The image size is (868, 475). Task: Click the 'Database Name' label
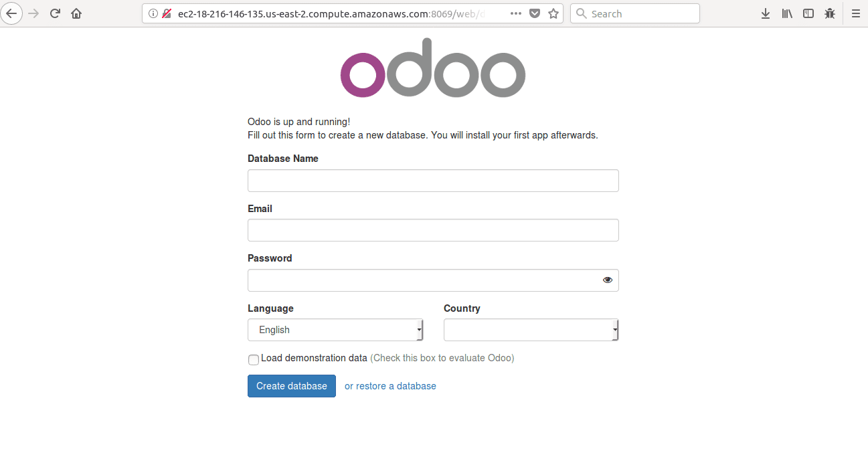click(x=283, y=159)
